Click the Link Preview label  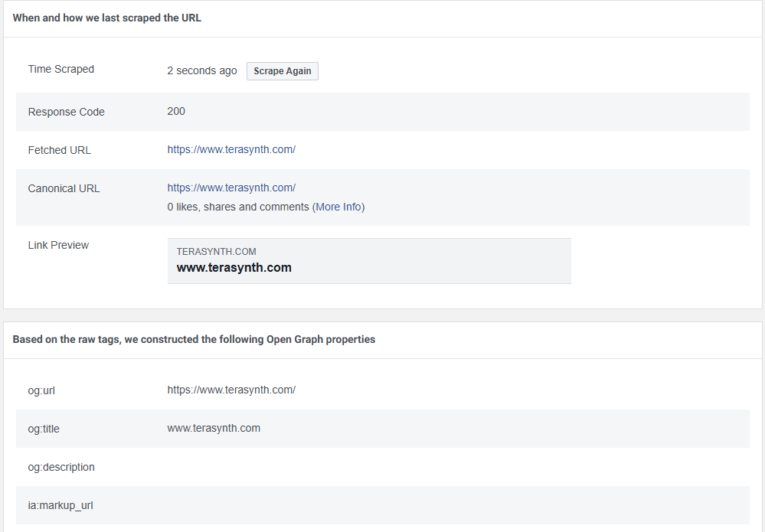pos(58,245)
